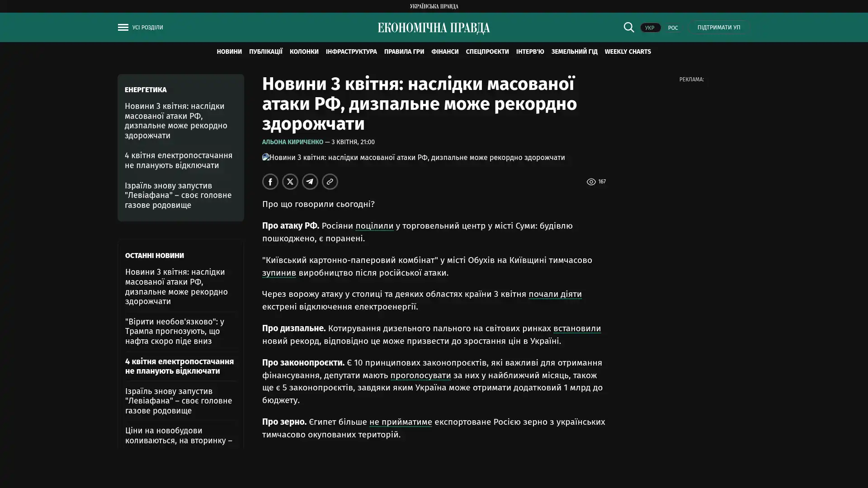868x488 pixels.
Task: Open the 'почали діяти' hyperlink
Action: point(555,294)
